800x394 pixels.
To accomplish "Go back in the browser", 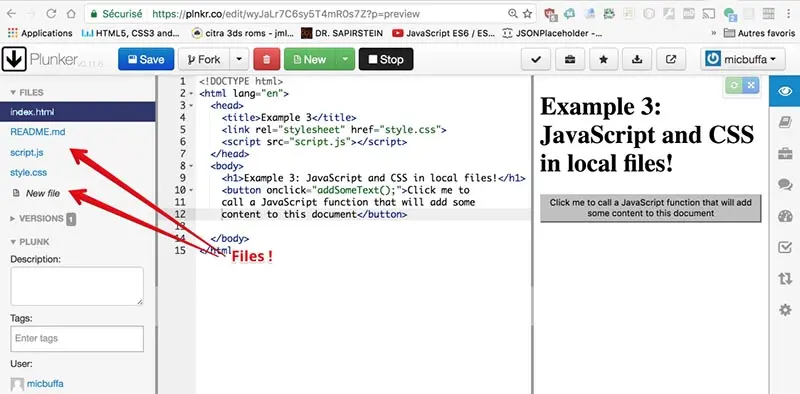I will [11, 14].
